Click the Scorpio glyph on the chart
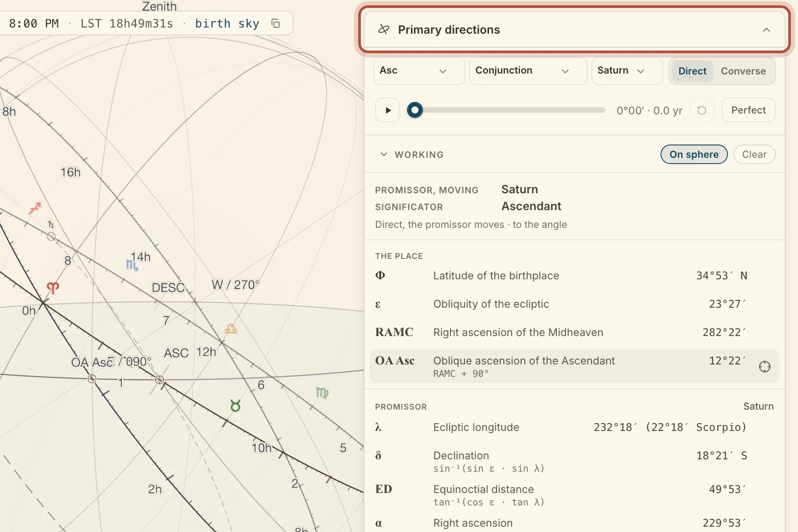The height and width of the screenshot is (532, 798). (x=132, y=265)
